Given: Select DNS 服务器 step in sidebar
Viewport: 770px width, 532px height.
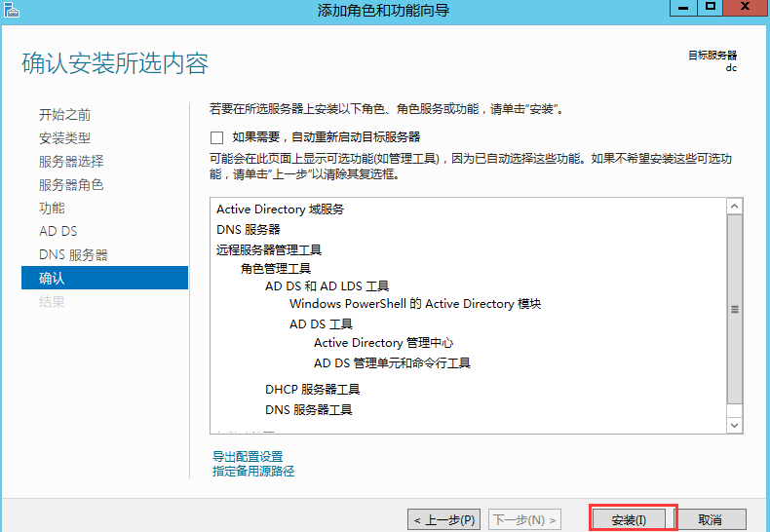Looking at the screenshot, I should click(x=73, y=254).
